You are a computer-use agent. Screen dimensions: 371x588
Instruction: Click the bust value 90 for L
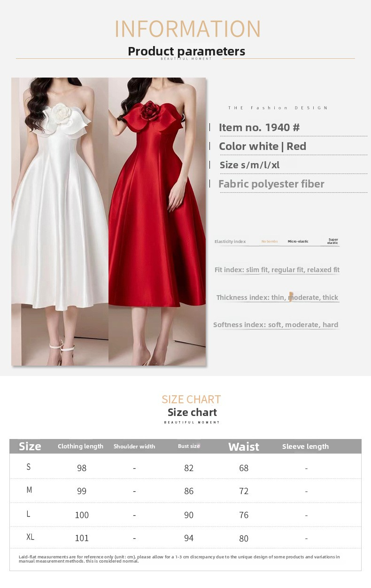[x=189, y=515]
